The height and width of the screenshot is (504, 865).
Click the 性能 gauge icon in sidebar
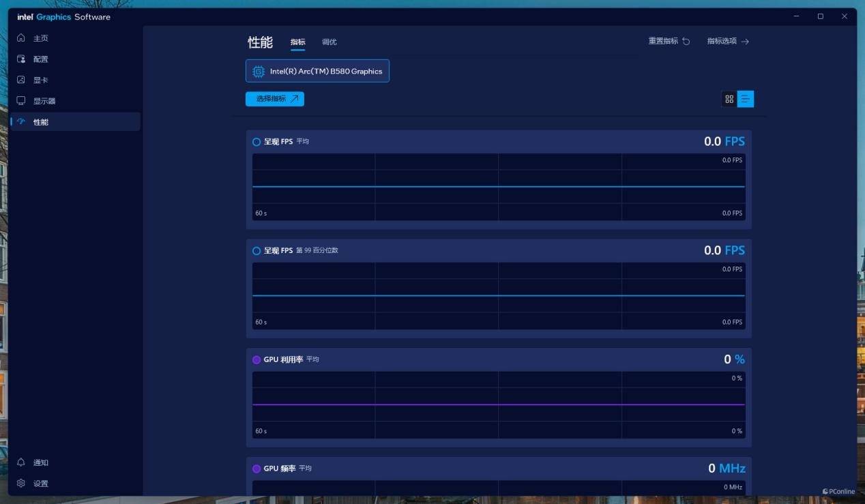point(21,122)
